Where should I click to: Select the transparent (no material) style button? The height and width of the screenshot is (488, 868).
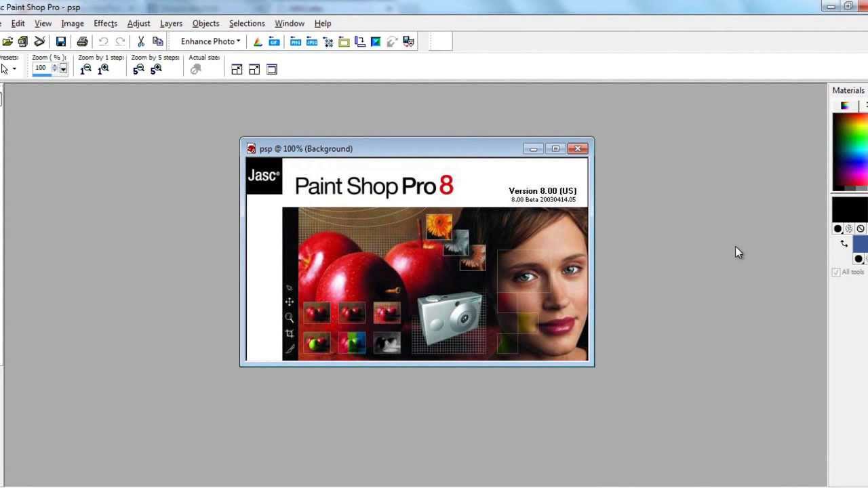click(861, 229)
